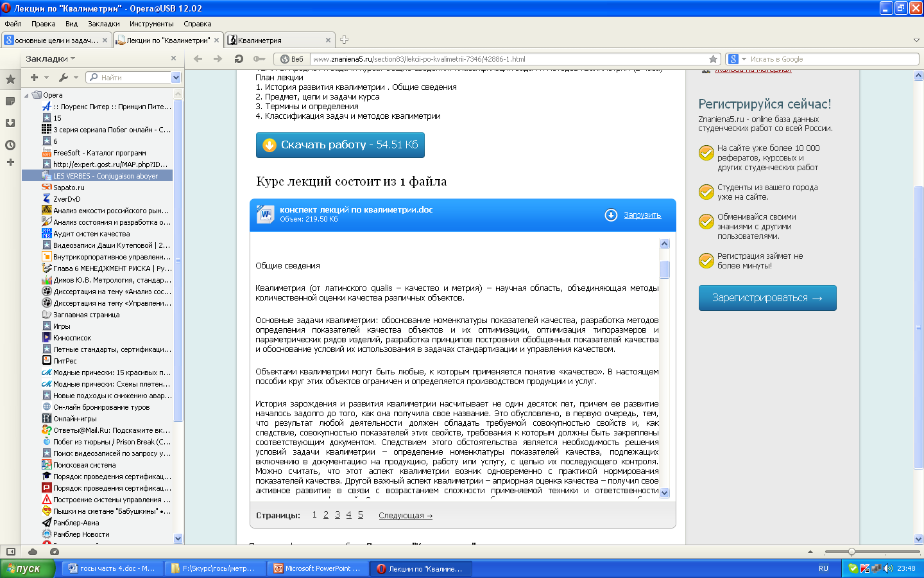
Task: Open the search engine selector dropdown
Action: pos(744,59)
